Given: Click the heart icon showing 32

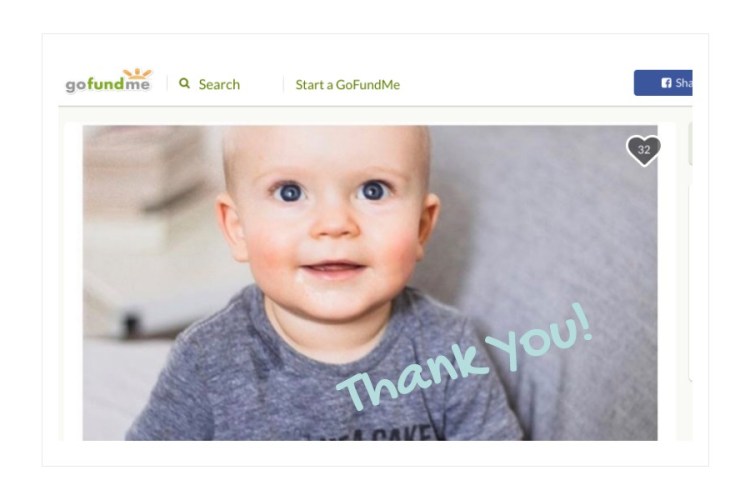Looking at the screenshot, I should (644, 150).
